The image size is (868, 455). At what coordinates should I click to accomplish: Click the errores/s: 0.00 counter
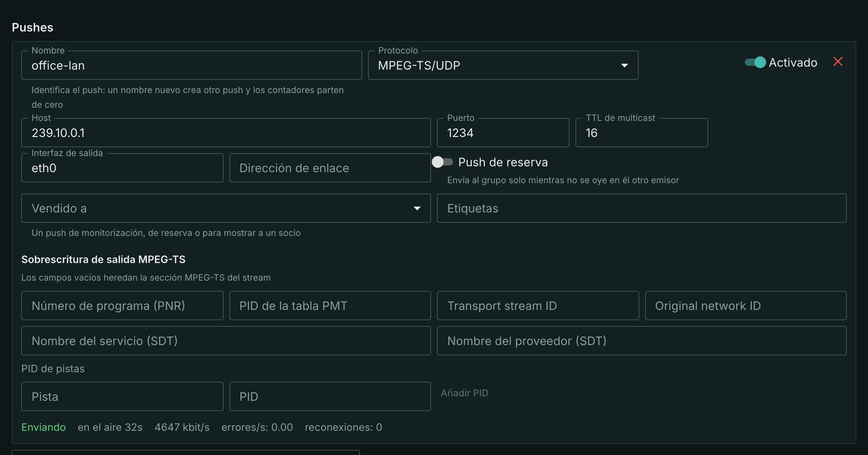point(257,427)
